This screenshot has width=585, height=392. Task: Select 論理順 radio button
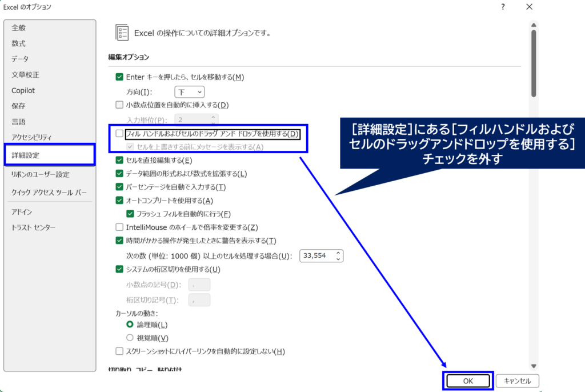130,325
